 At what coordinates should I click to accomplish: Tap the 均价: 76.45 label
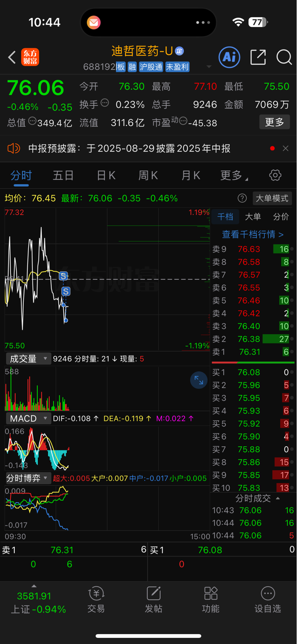[x=30, y=198]
